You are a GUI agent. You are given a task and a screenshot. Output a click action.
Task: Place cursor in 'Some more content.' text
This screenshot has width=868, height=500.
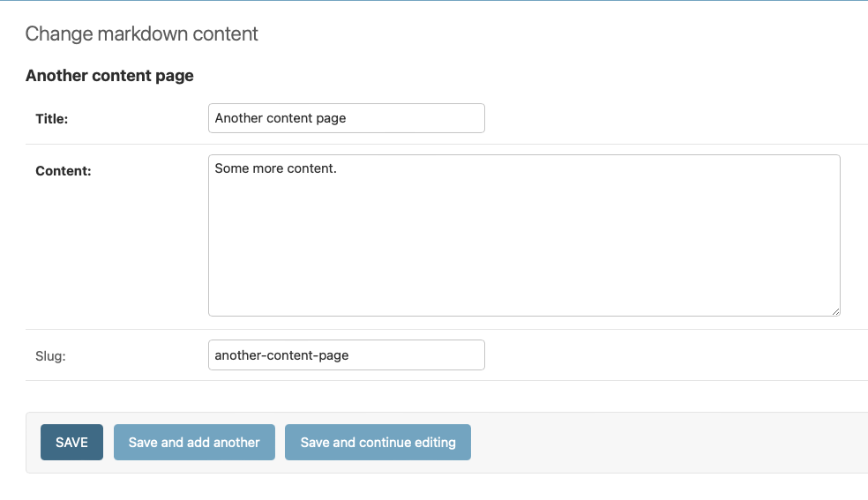click(276, 168)
